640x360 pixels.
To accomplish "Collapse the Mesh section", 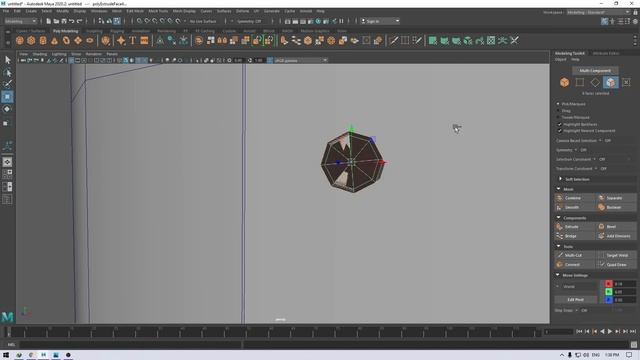I will 558,189.
